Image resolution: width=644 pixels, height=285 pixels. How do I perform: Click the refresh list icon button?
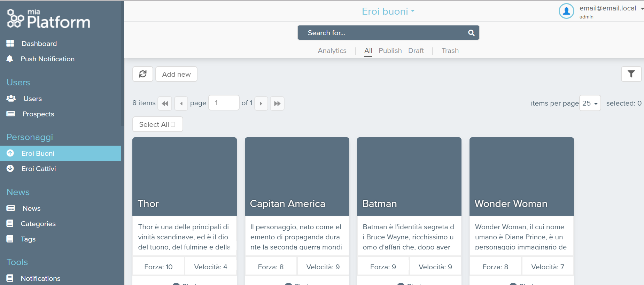pos(143,74)
